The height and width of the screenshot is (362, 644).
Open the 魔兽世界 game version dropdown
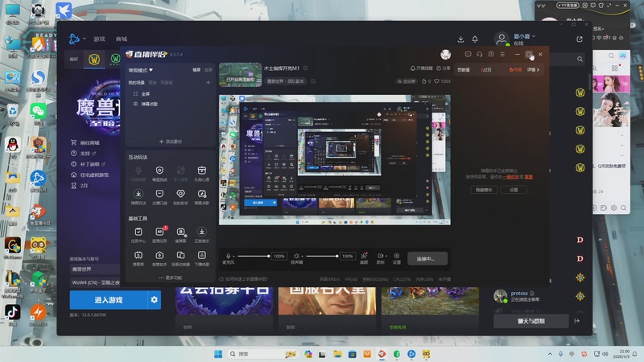pos(95,269)
